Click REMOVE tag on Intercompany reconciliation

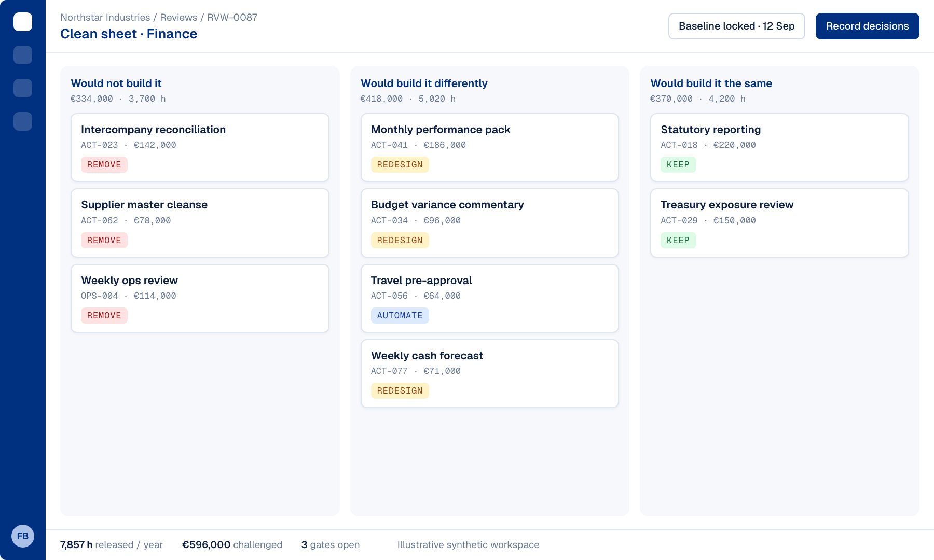(104, 165)
